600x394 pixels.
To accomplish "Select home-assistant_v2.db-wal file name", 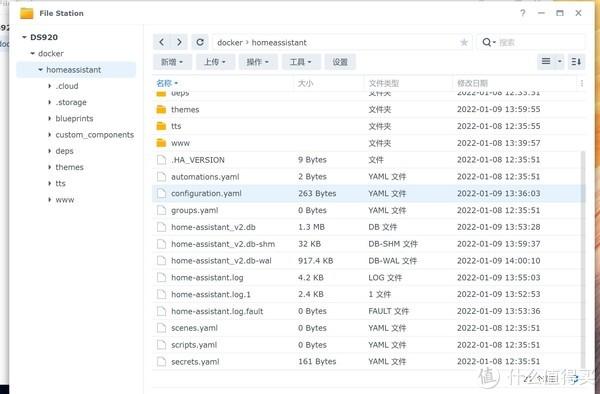I will point(221,261).
